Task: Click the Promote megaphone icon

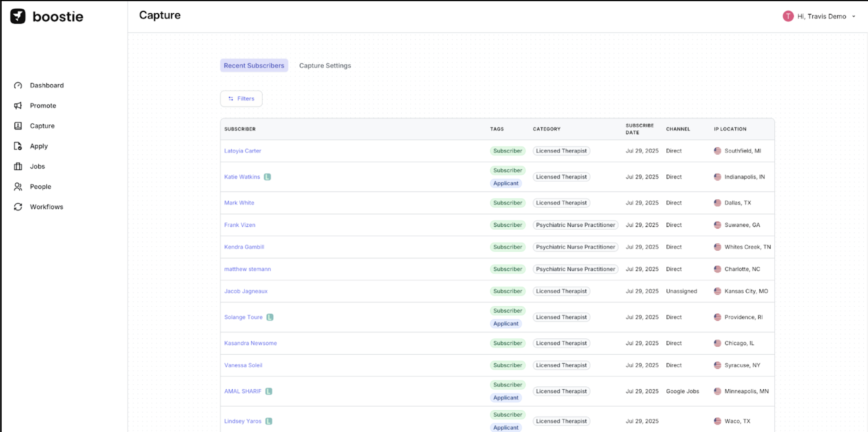Action: [18, 106]
